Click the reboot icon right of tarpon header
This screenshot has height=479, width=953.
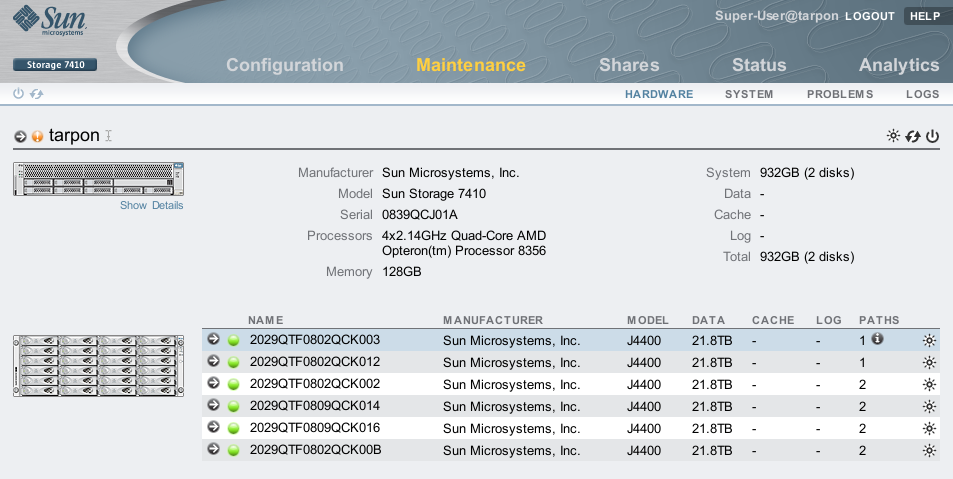click(x=913, y=136)
